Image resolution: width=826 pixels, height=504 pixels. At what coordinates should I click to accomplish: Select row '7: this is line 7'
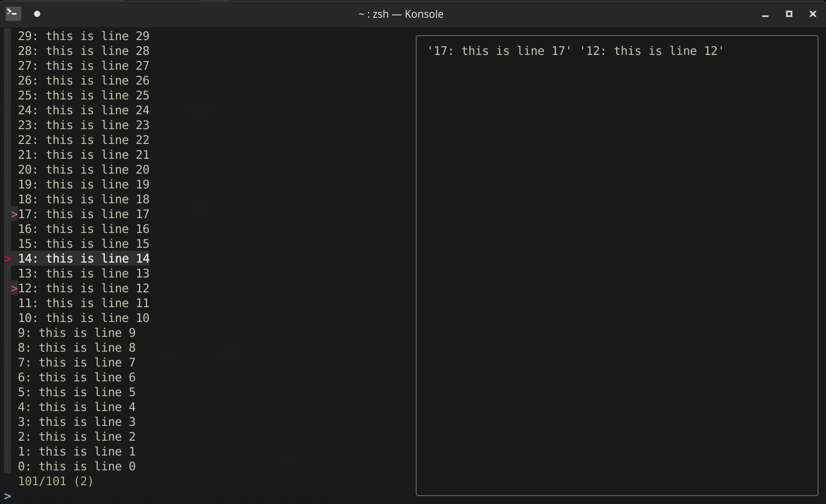click(x=77, y=363)
